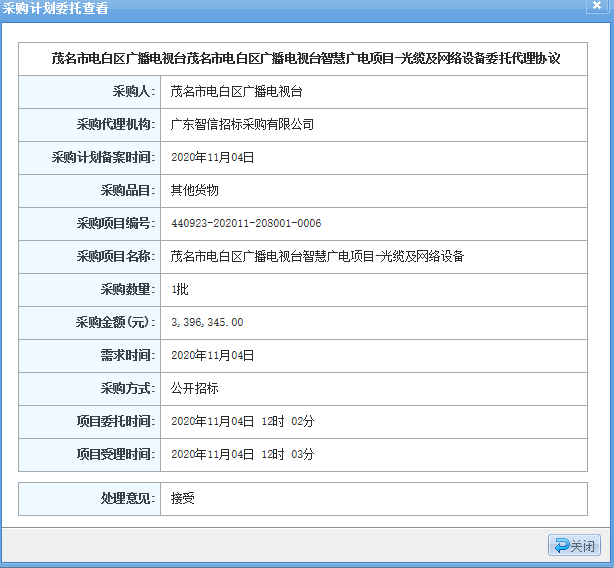Click the dialog title 采购计划委托查看

click(x=55, y=8)
